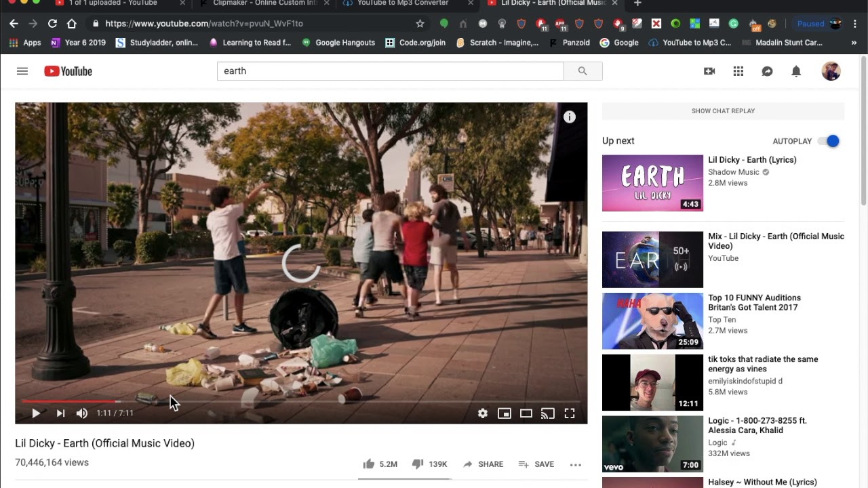Viewport: 868px width, 488px height.
Task: Open Shadow Music channel
Action: click(734, 172)
